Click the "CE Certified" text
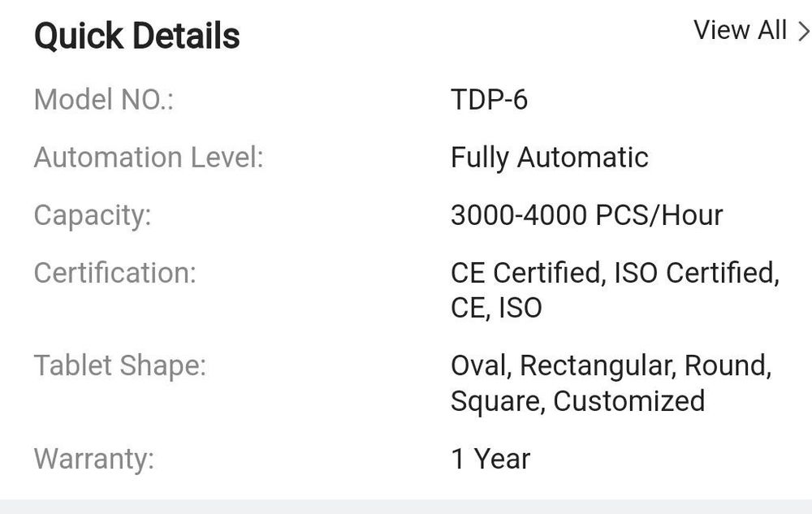 coord(527,273)
